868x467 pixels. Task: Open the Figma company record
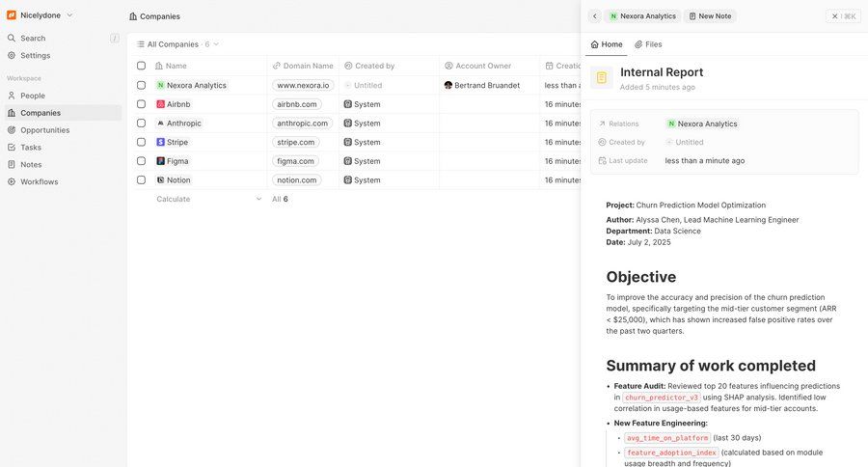pos(173,161)
